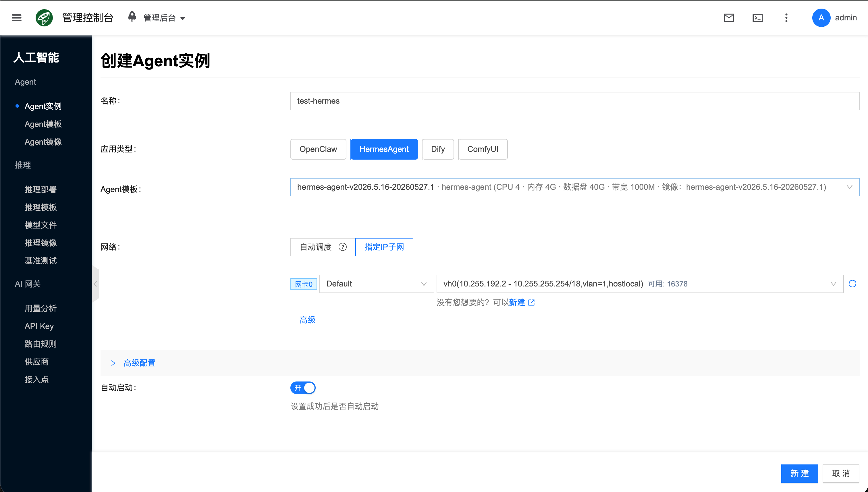Choose the OpenClaw application type
Viewport: 868px width, 492px height.
[x=318, y=149]
